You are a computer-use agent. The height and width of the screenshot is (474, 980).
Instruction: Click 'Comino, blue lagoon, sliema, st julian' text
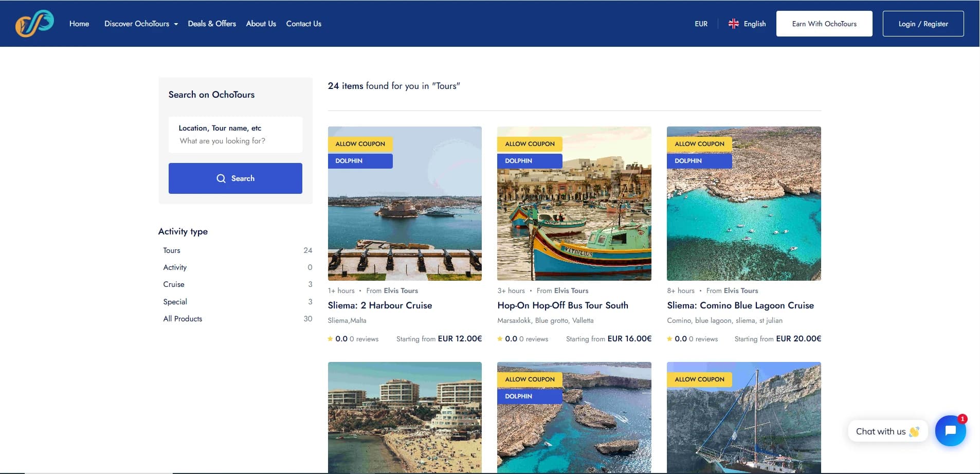pos(724,320)
